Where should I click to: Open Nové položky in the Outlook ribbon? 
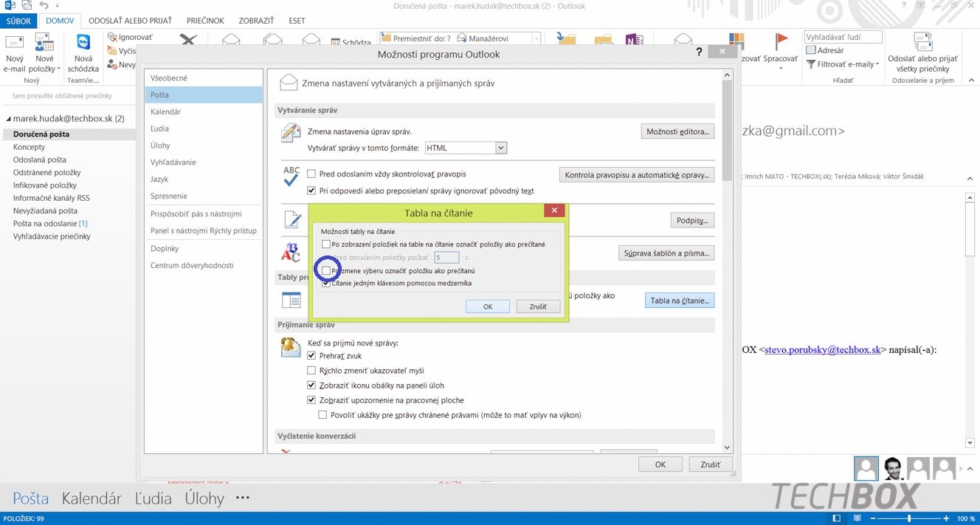[44, 53]
